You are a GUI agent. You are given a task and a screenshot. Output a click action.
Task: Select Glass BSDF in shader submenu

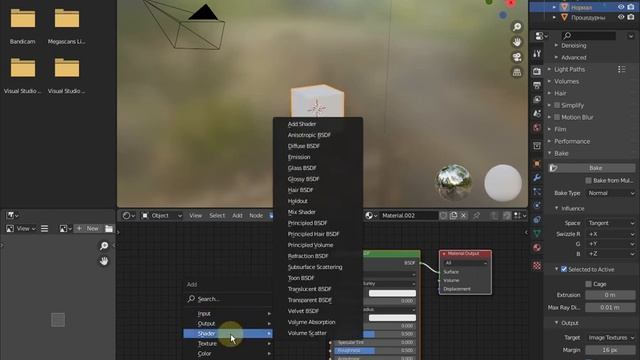click(x=302, y=168)
